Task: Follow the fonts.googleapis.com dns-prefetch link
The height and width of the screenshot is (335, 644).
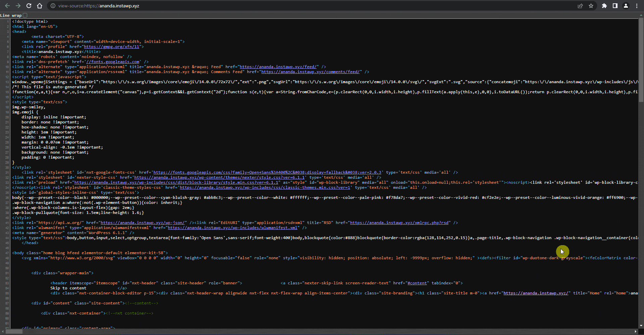Action: pos(113,62)
